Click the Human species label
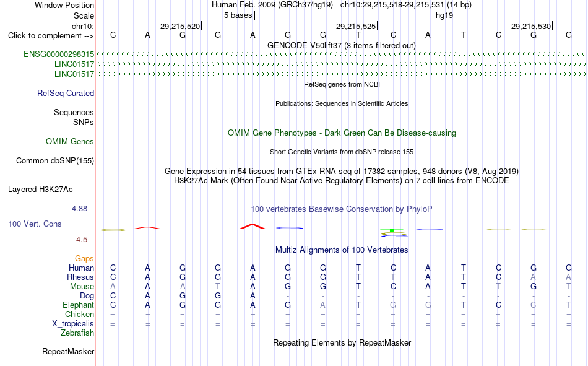The image size is (588, 366). pyautogui.click(x=81, y=268)
